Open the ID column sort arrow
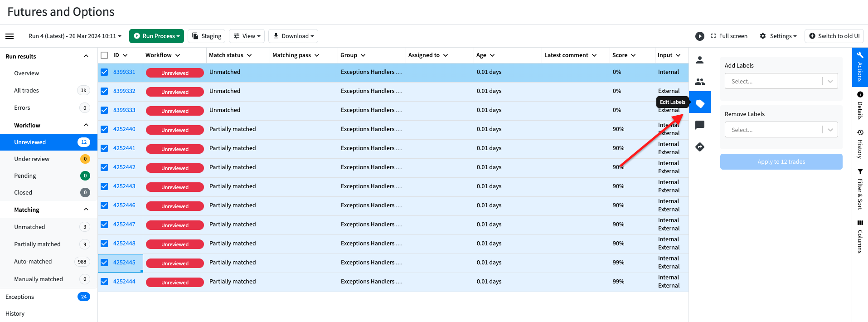Screen dimensions: 868x322 point(125,55)
